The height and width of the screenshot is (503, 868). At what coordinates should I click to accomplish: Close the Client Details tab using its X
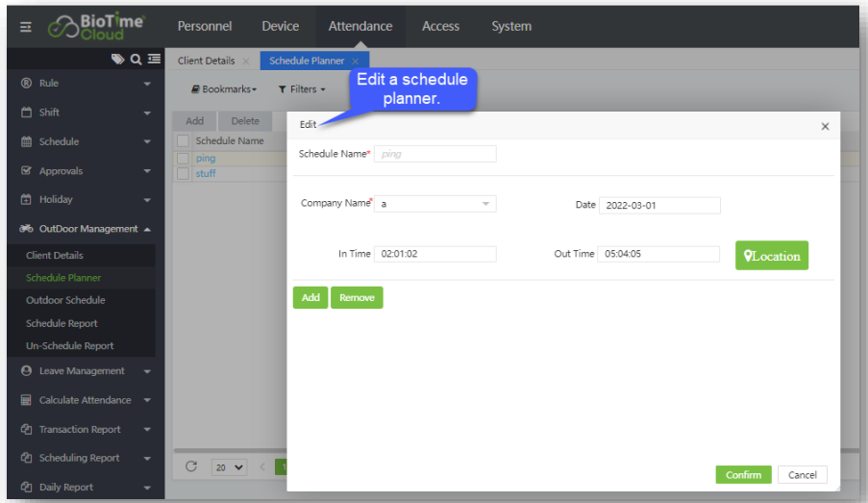click(246, 62)
